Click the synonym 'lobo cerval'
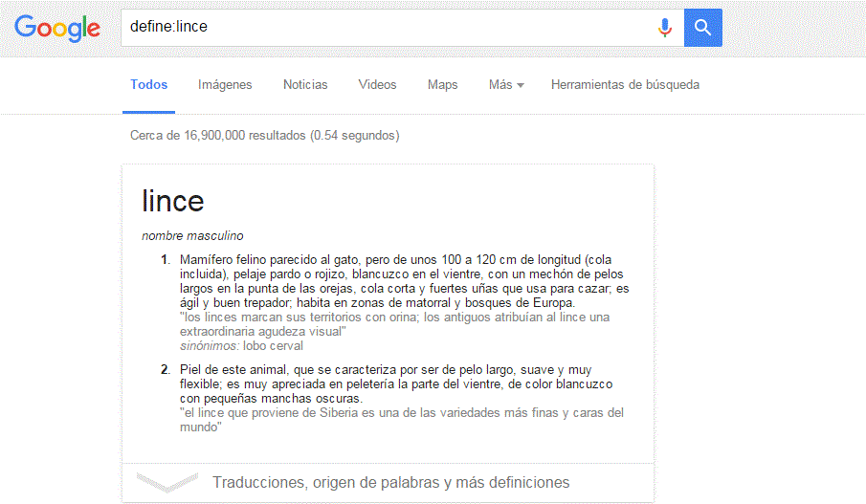The height and width of the screenshot is (504, 866). point(273,345)
